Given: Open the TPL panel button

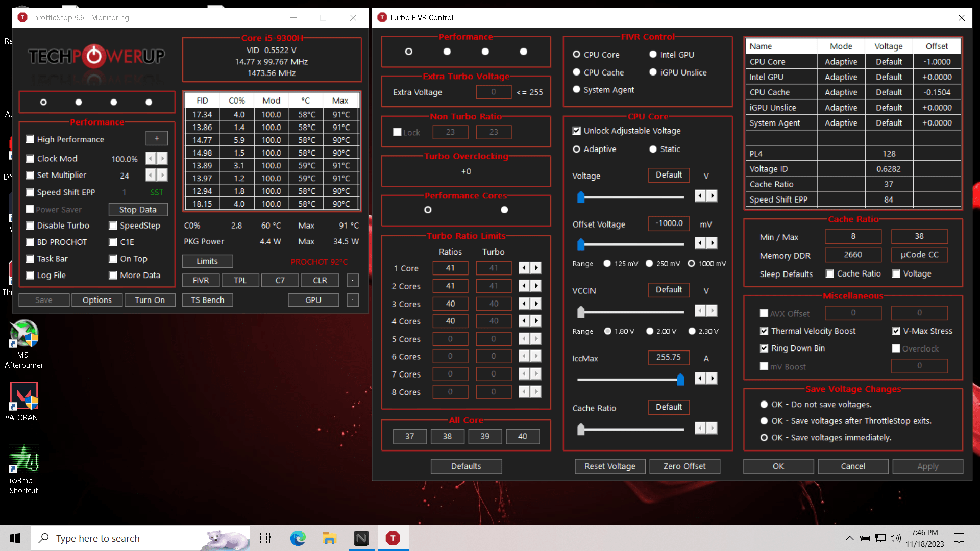Looking at the screenshot, I should 240,280.
